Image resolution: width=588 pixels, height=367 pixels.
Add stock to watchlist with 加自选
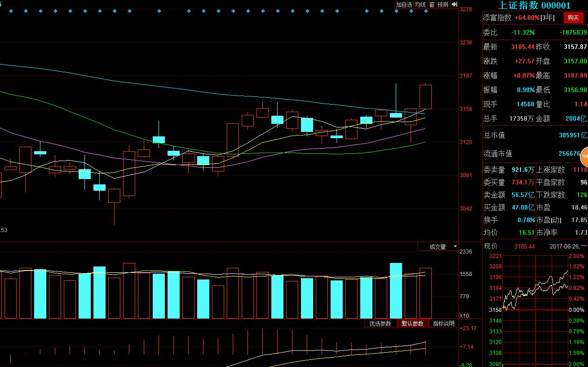pos(404,4)
